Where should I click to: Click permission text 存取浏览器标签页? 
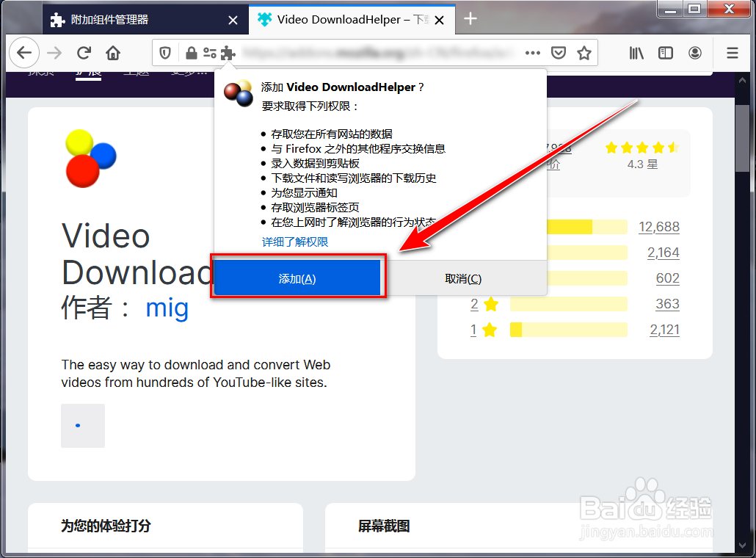click(x=315, y=207)
